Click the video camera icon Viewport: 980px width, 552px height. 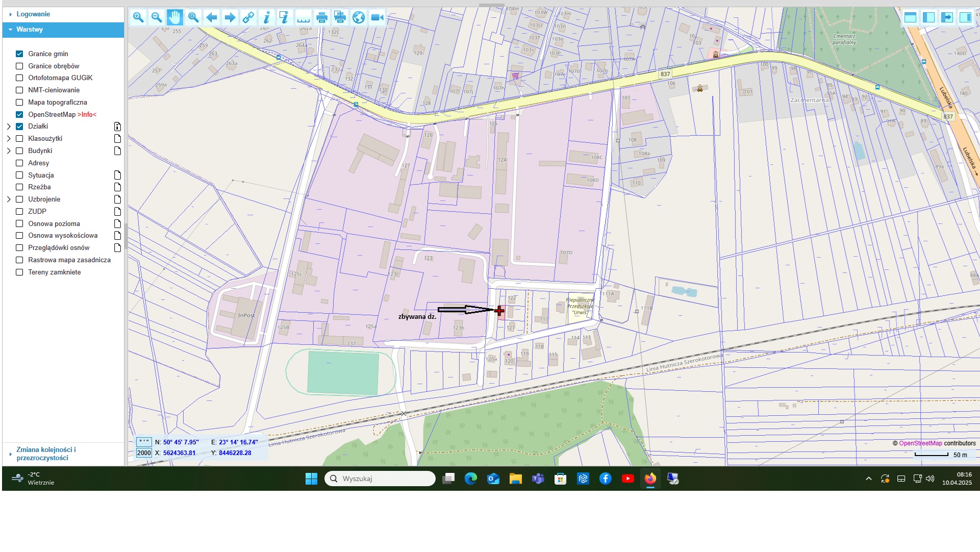pyautogui.click(x=377, y=17)
